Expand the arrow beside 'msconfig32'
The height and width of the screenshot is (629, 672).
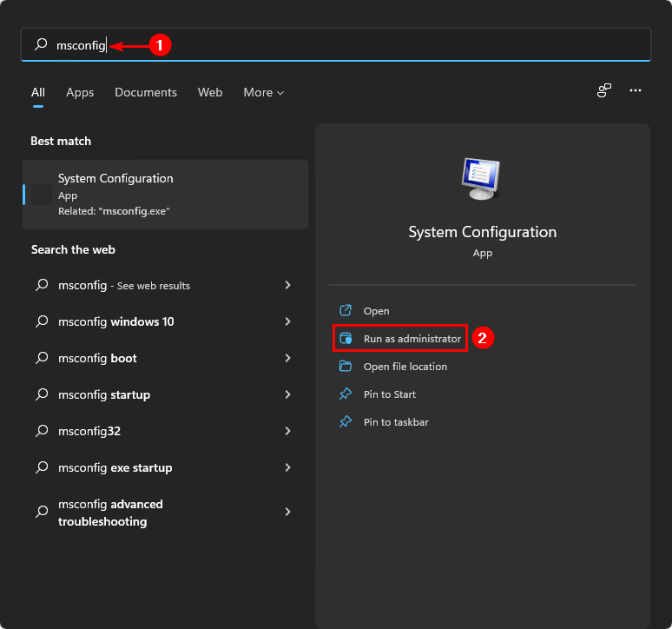[x=287, y=431]
